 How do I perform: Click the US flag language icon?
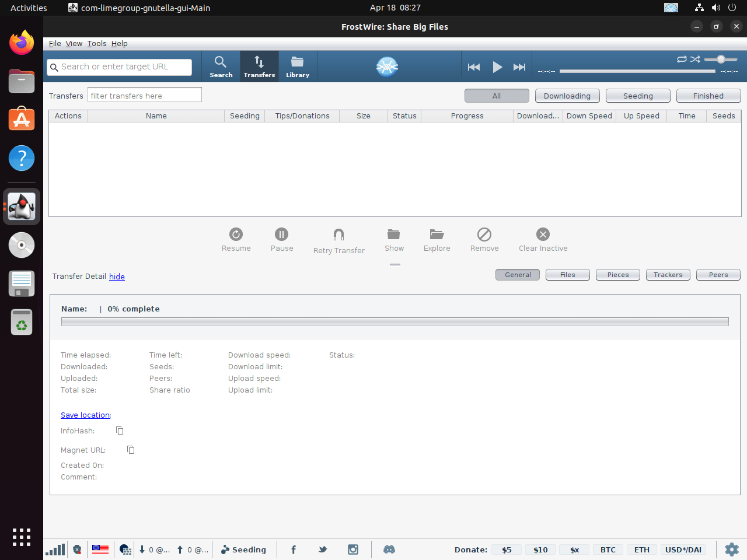point(100,549)
